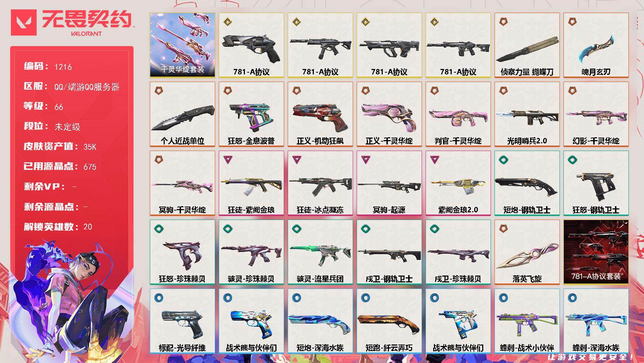644x363 pixels.
Task: Open the 骇灵-流星兵团 skin card
Action: click(x=320, y=252)
